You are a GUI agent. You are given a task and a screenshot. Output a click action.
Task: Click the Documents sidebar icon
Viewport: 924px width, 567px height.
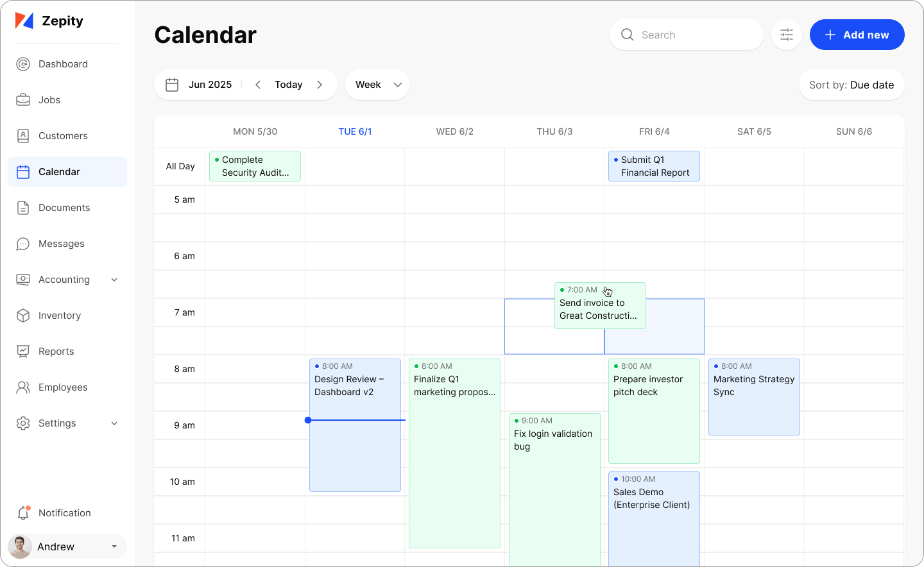point(23,208)
